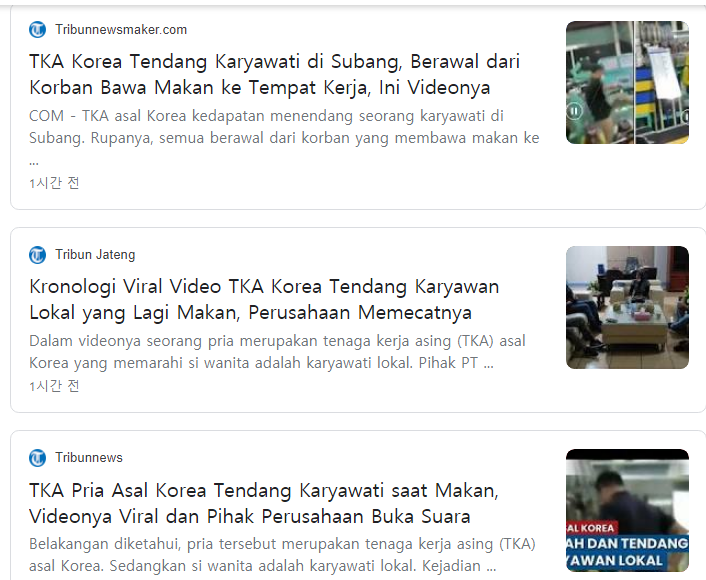Click the Tribun Jateng favicon icon
The width and height of the screenshot is (706, 580).
pos(38,255)
